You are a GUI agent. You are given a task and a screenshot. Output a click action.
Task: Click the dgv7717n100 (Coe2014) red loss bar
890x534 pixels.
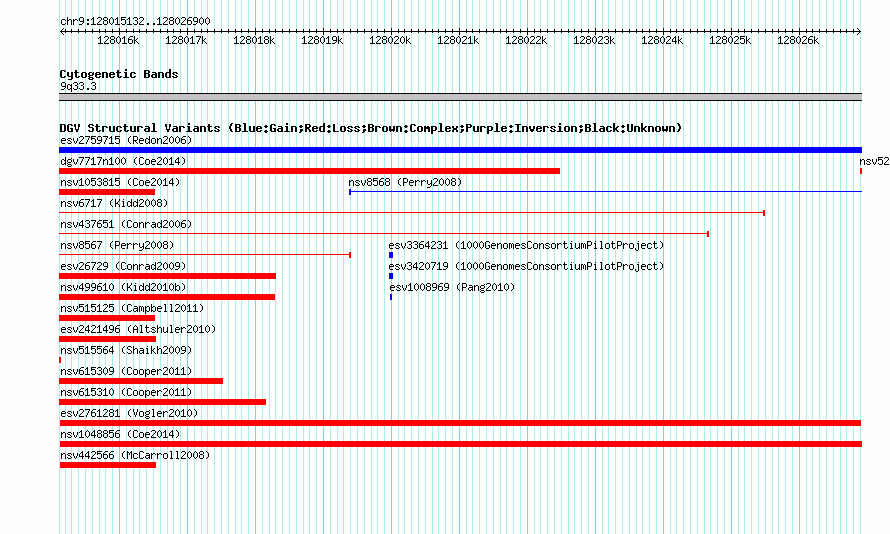309,171
